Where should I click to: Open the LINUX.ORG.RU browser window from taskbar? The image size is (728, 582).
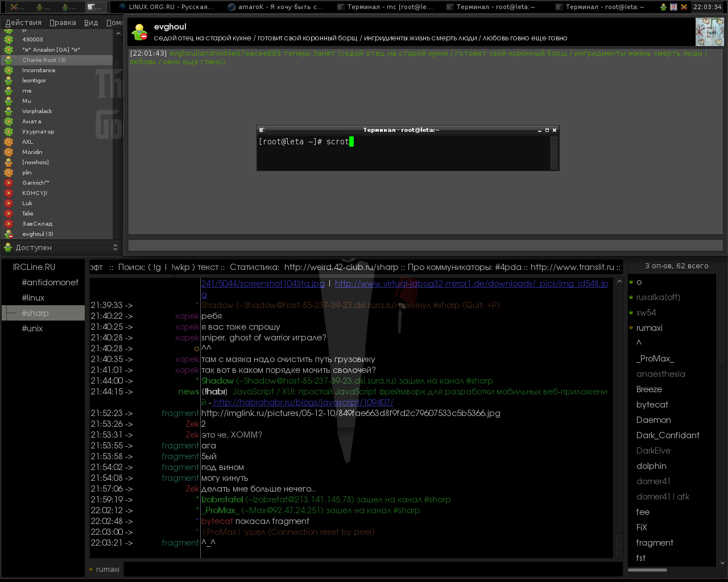point(166,7)
